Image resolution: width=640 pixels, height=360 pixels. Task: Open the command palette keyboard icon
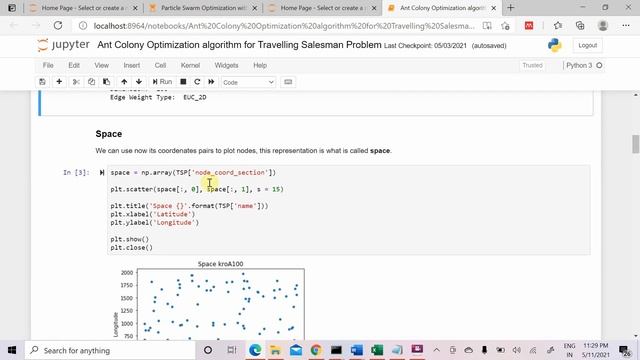(x=288, y=82)
